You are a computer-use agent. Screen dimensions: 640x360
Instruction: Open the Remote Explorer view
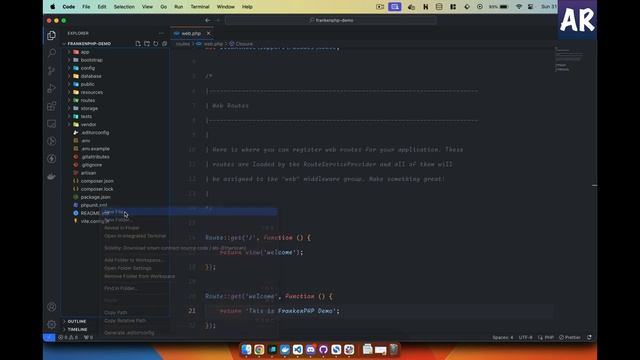coord(51,124)
